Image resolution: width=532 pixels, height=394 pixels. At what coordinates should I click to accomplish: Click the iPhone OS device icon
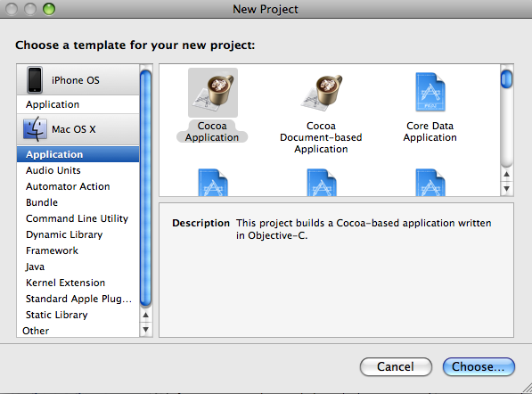35,79
